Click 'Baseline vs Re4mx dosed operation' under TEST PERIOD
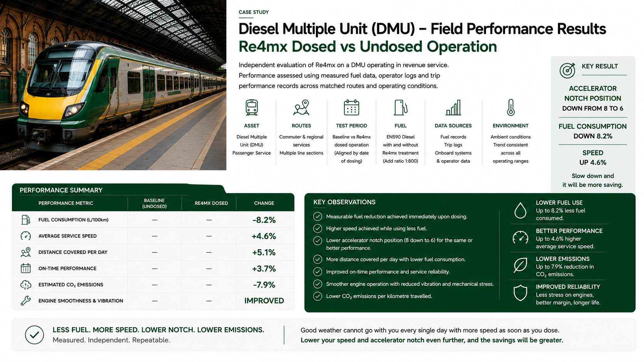Screen dimensions: 644x362 [351, 141]
